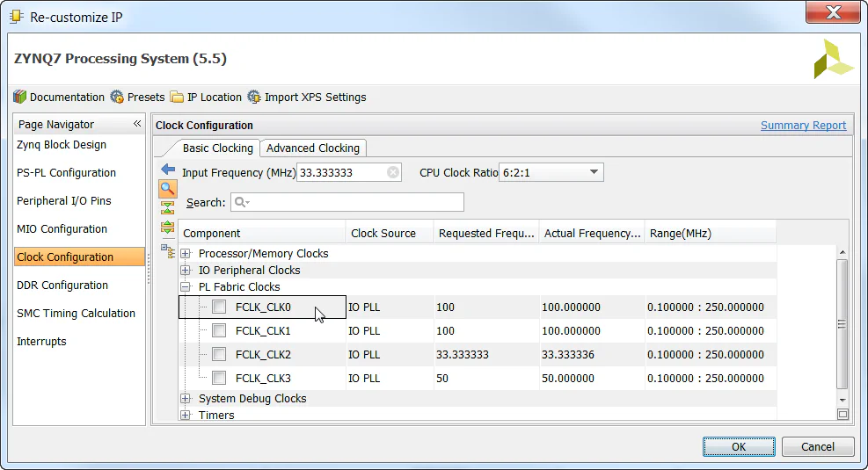Expand System Debug Clocks node

coord(186,399)
